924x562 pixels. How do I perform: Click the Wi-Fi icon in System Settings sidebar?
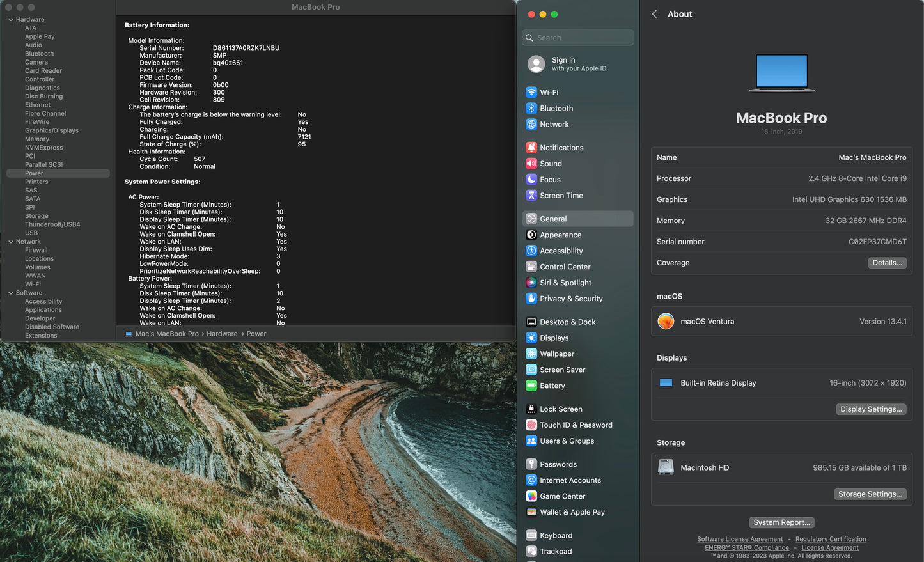click(x=531, y=92)
